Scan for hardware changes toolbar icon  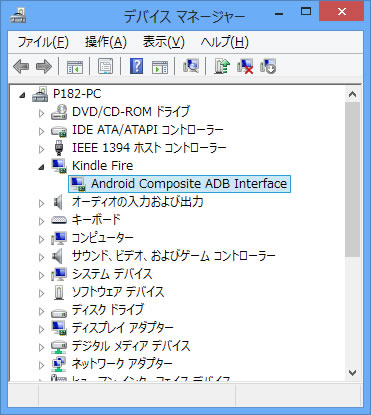click(x=191, y=66)
